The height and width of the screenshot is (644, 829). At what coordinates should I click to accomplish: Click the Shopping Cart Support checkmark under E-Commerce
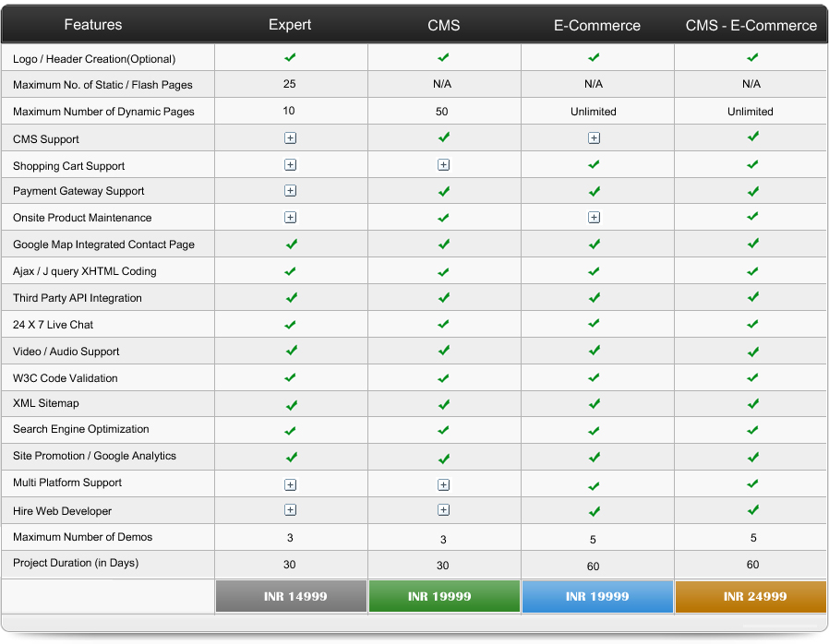tap(596, 164)
